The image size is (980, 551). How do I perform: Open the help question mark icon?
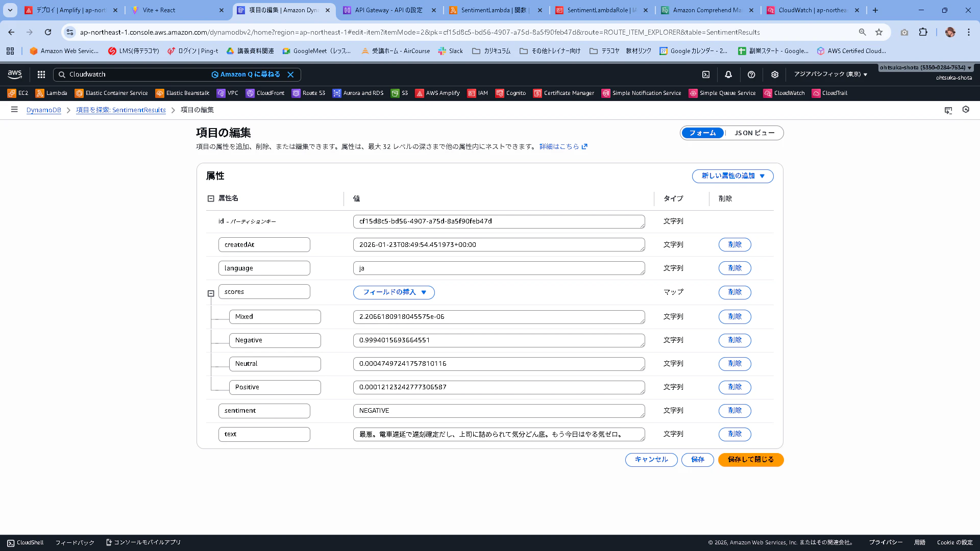[x=751, y=74]
